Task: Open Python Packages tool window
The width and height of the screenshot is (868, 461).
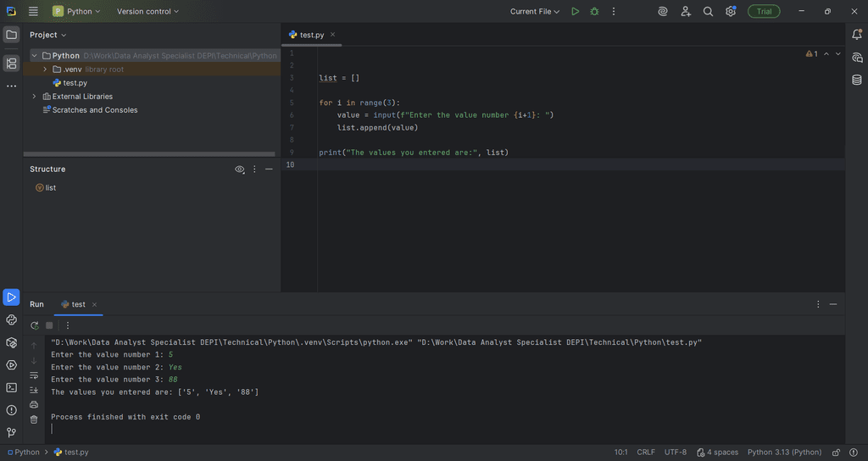Action: (11, 342)
